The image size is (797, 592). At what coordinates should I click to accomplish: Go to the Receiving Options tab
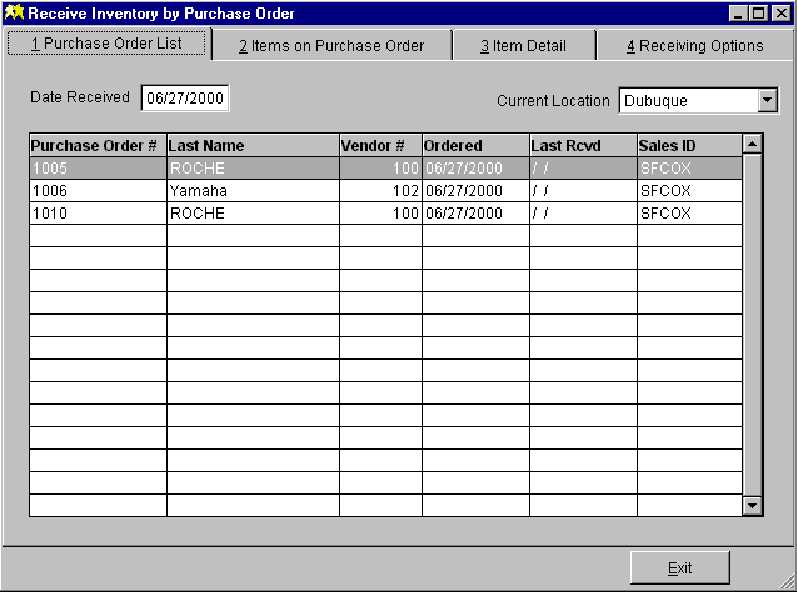pyautogui.click(x=695, y=45)
